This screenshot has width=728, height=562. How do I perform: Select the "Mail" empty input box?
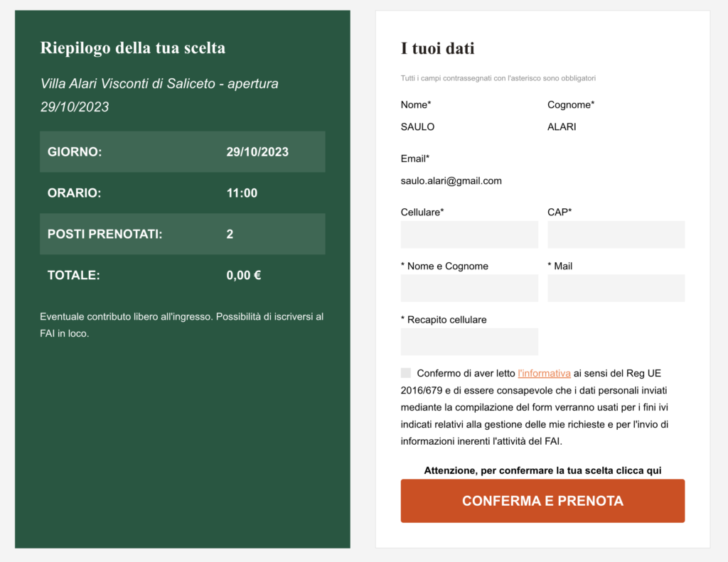tap(616, 288)
